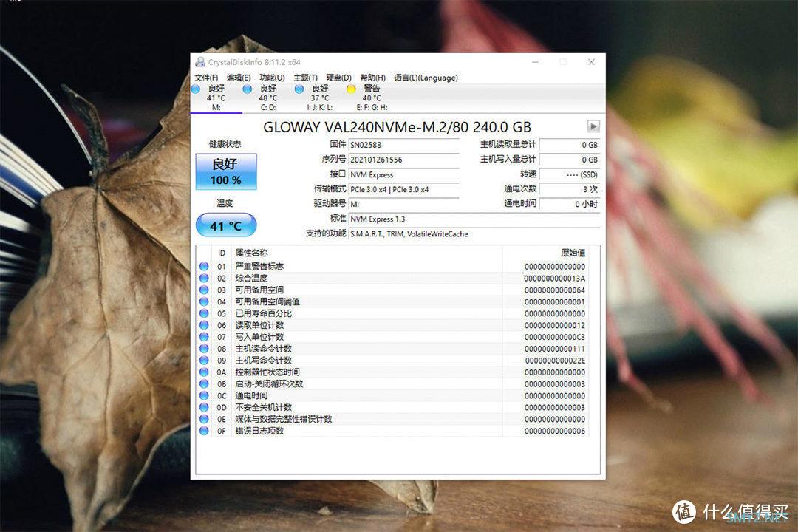
Task: Select the C: D: drive tab at 48 °C
Action: click(268, 98)
